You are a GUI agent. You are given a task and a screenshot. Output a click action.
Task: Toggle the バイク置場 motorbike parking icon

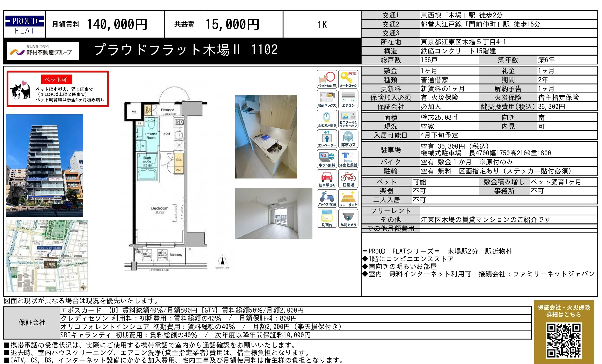point(326,198)
